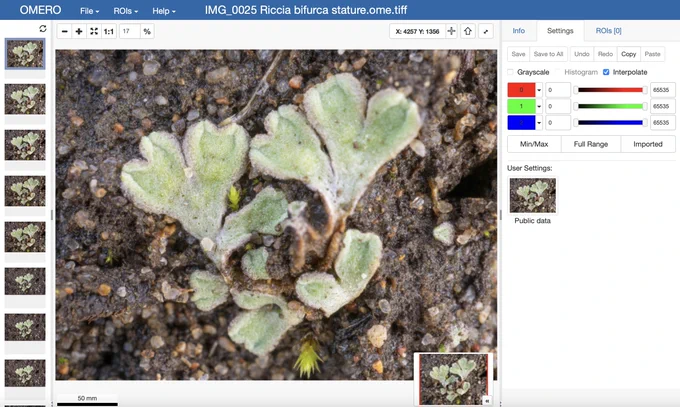
Task: Select the eighth image thumbnail in sidebar
Action: 25,373
